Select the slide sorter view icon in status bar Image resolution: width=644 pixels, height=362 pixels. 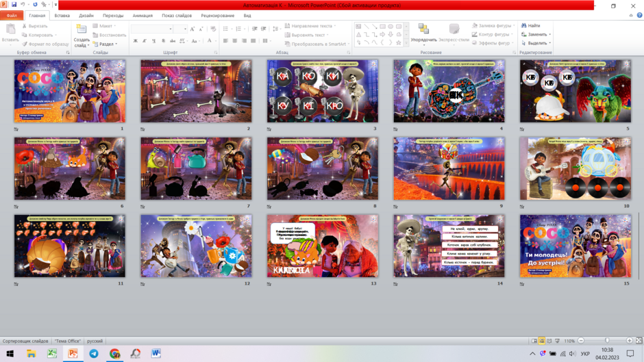click(542, 341)
